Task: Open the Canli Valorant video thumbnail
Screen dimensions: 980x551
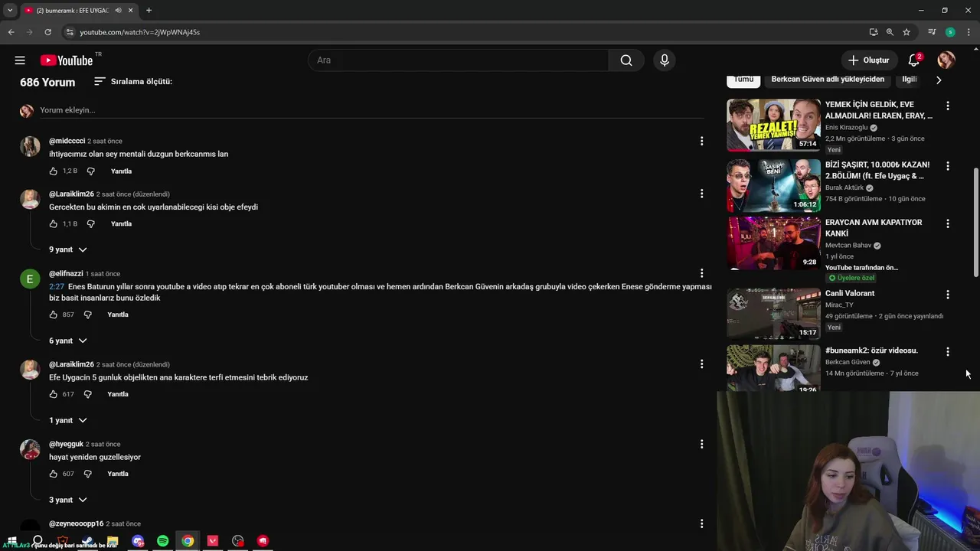Action: [x=773, y=314]
